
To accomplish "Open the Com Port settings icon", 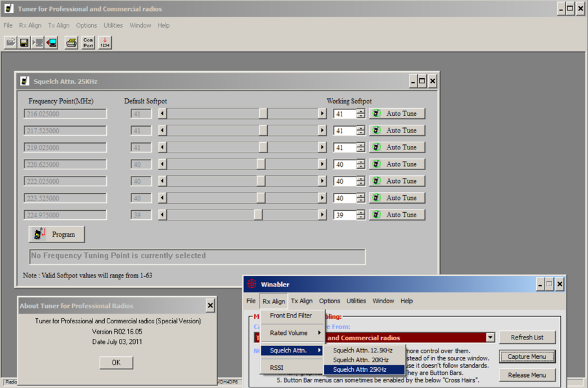I will (x=88, y=43).
